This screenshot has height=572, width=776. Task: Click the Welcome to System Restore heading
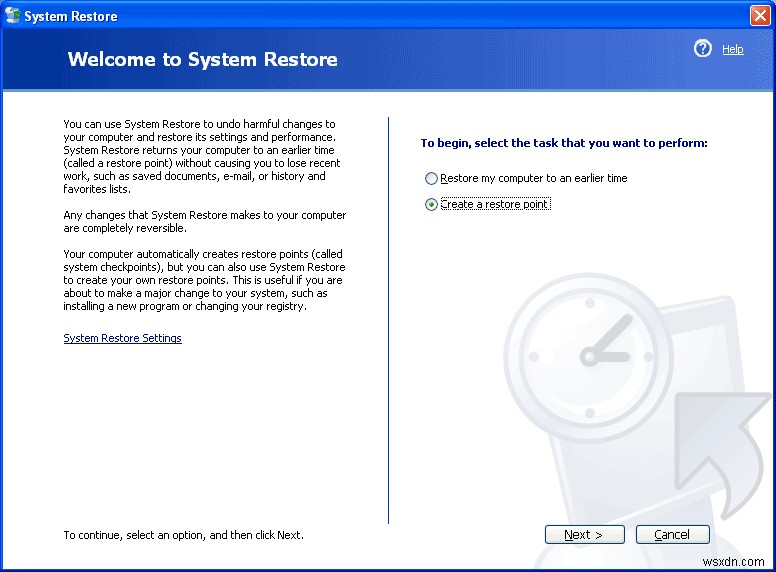point(202,59)
